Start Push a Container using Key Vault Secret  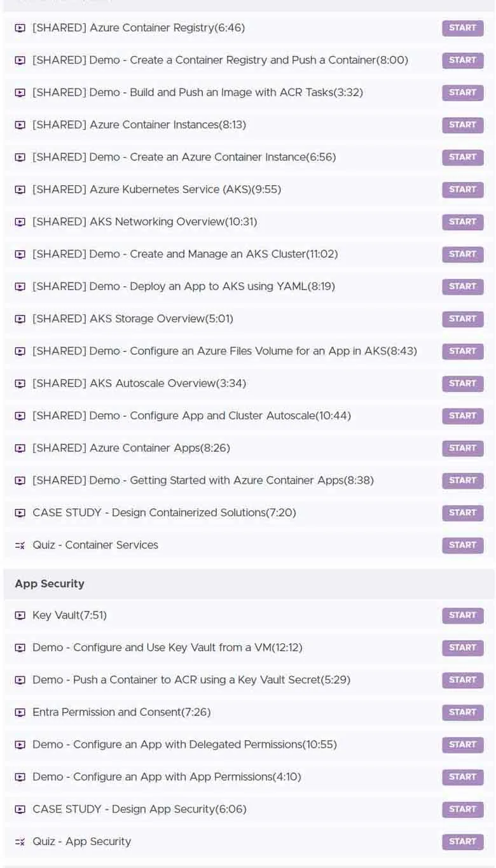coord(463,680)
